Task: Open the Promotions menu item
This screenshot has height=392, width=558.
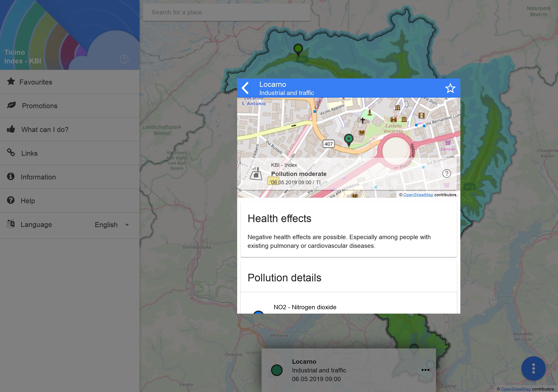Action: (x=40, y=106)
